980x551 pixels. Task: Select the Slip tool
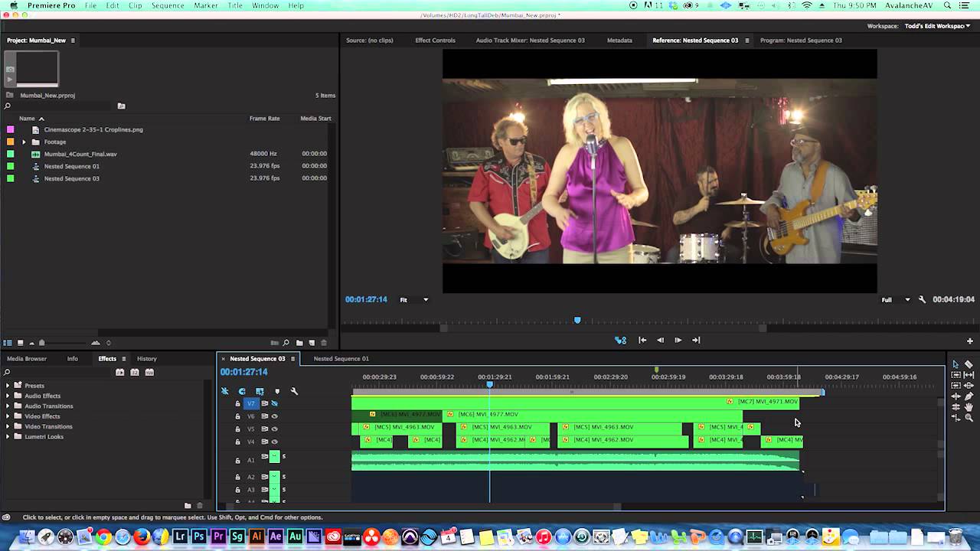click(x=969, y=374)
